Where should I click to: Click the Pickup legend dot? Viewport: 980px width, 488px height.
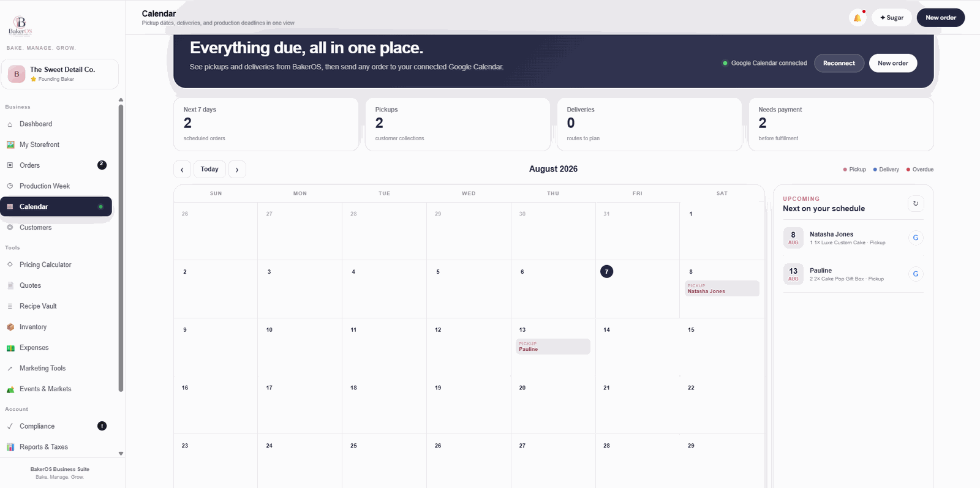pos(845,170)
